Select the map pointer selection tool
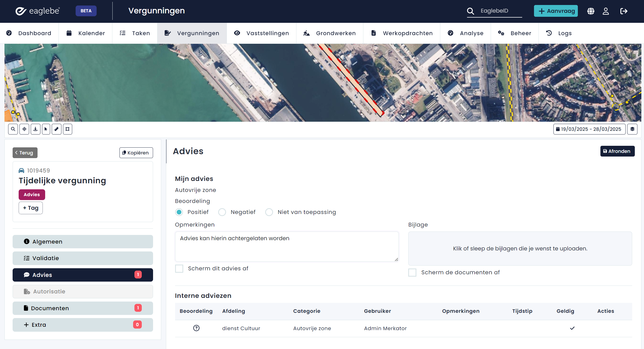This screenshot has height=349, width=644. click(46, 129)
